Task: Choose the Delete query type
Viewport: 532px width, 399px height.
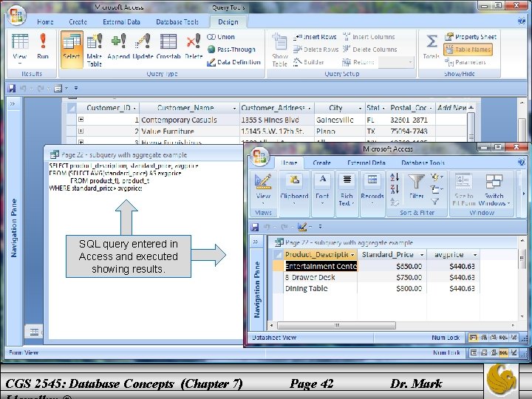Action: 194,46
